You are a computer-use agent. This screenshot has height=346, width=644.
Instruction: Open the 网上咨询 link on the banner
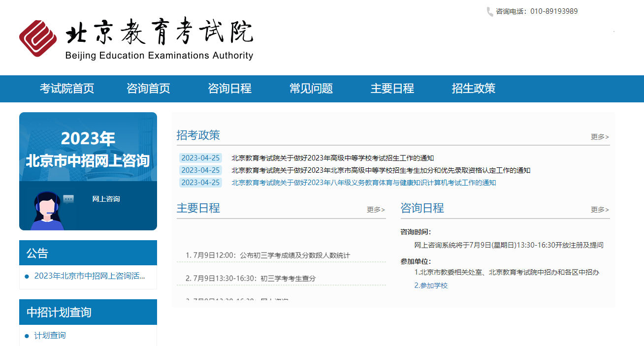[106, 199]
